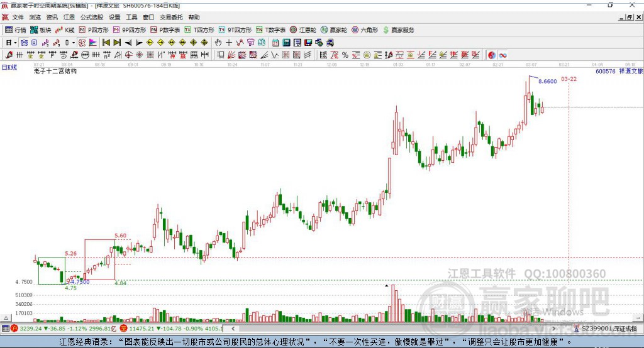Open the 浏览 menu

pos(35,17)
